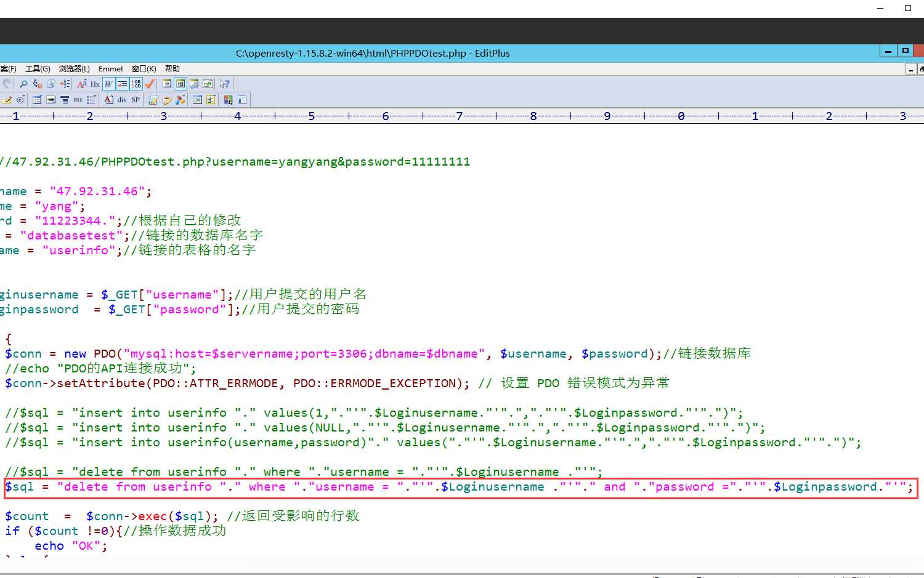
Task: Click the "yang" string value
Action: [57, 206]
